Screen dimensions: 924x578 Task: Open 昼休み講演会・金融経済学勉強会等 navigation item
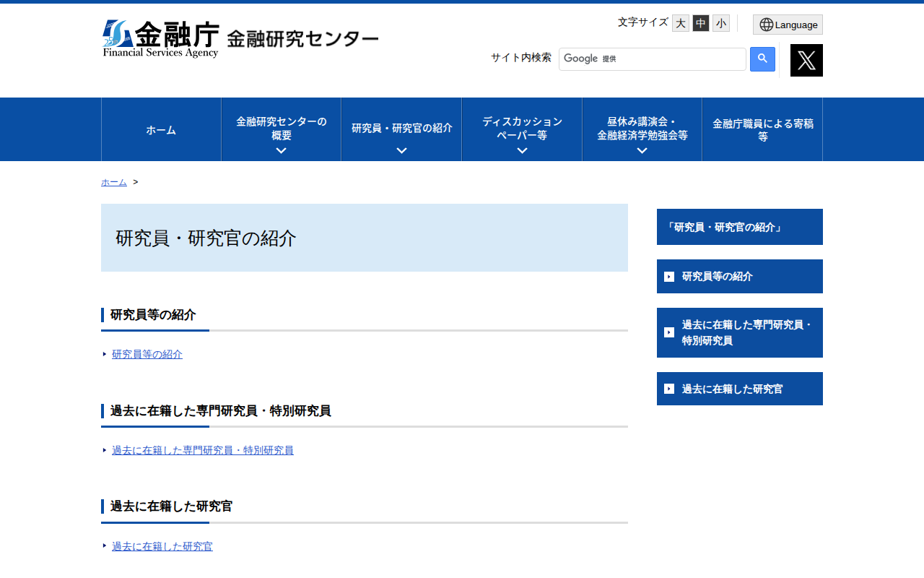[x=642, y=129]
